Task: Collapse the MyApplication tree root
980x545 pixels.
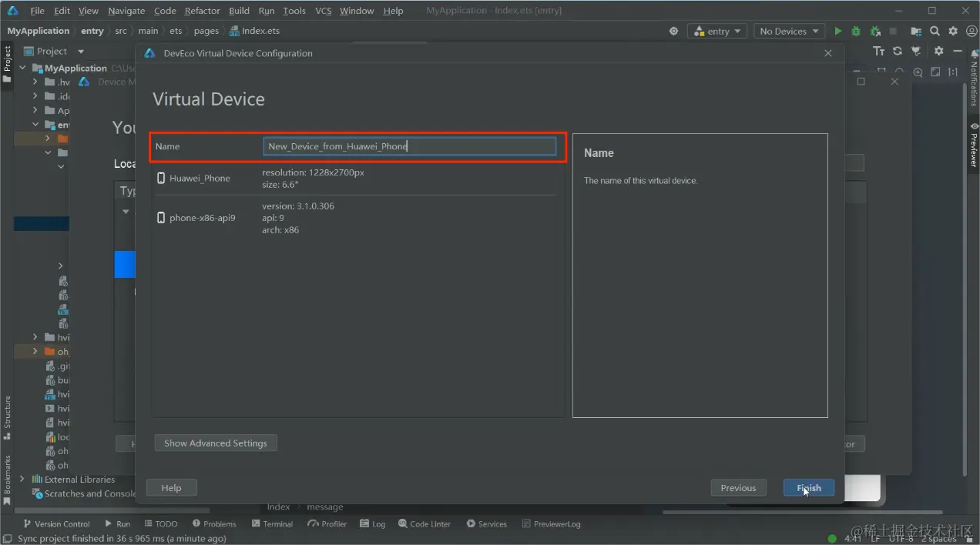Action: (23, 68)
